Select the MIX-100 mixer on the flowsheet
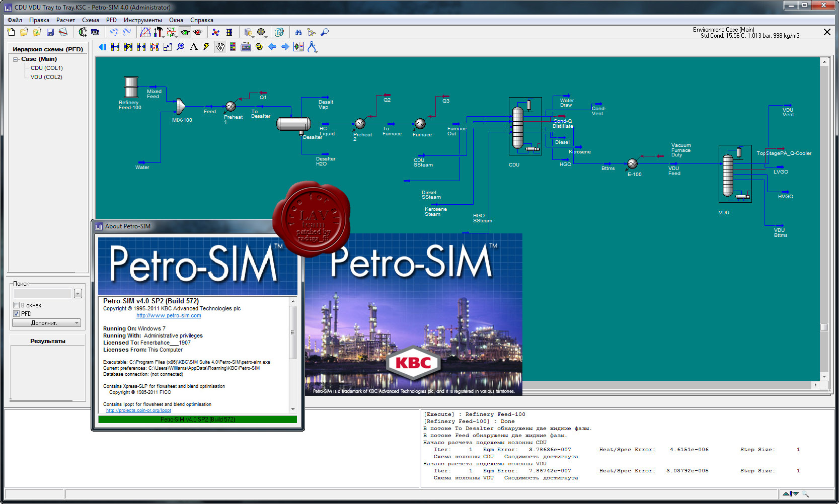Viewport: 839px width, 504px height. tap(181, 106)
